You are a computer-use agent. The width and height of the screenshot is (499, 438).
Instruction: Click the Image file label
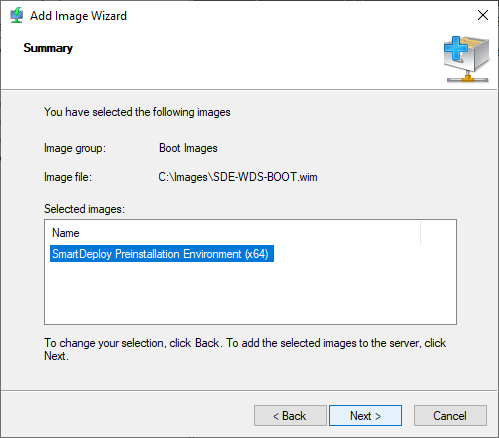pos(68,177)
